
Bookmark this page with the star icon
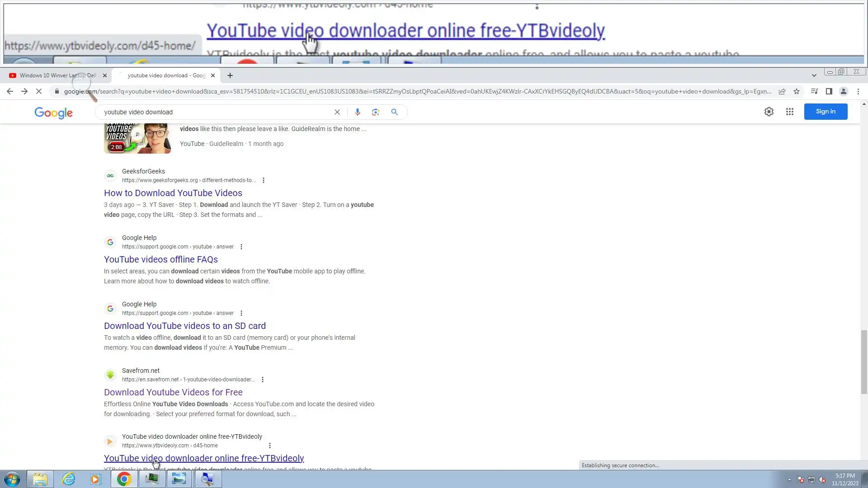(x=797, y=91)
